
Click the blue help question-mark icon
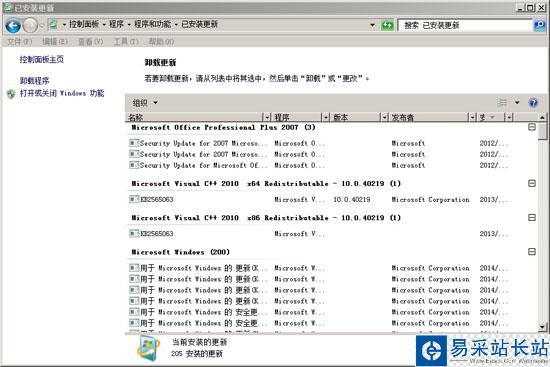click(x=533, y=102)
